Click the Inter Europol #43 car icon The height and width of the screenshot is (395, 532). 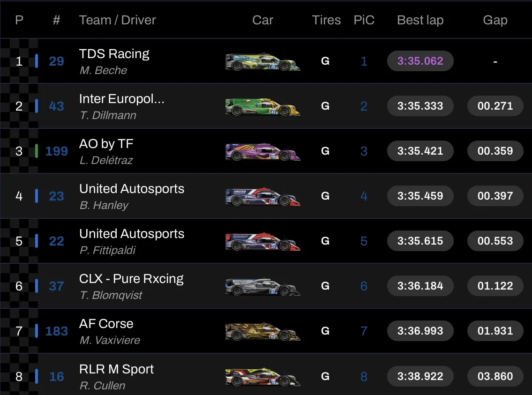coord(262,107)
